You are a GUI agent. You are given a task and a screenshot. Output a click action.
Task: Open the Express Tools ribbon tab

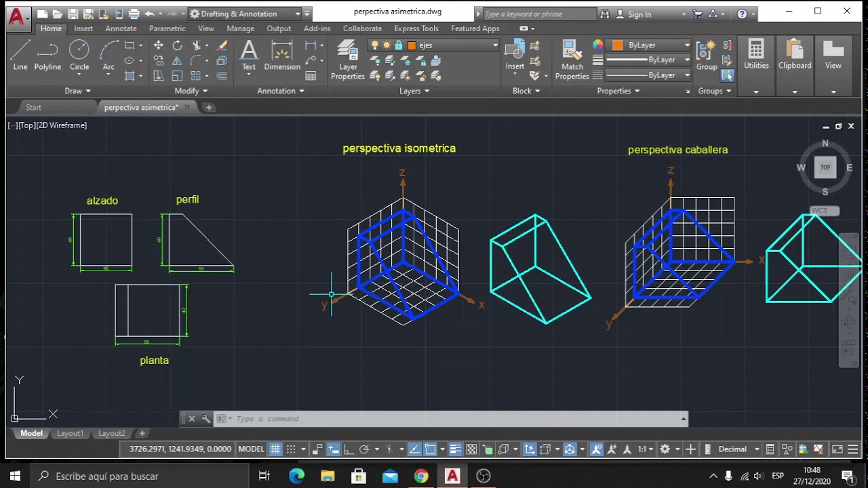point(416,28)
